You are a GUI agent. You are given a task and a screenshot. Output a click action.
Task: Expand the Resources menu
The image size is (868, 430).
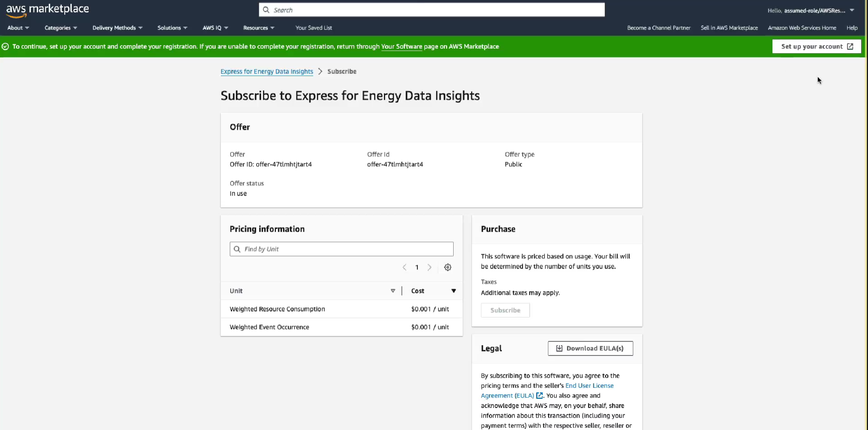point(259,28)
